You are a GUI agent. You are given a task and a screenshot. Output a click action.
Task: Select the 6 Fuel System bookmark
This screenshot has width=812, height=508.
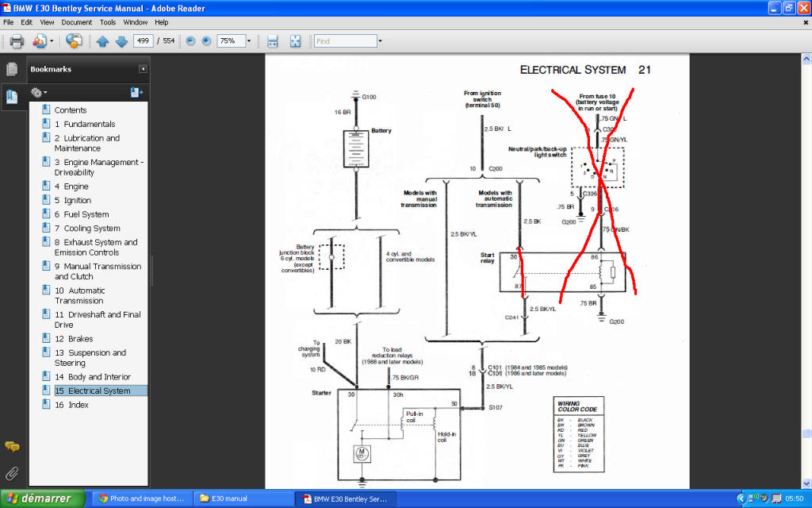tap(82, 214)
